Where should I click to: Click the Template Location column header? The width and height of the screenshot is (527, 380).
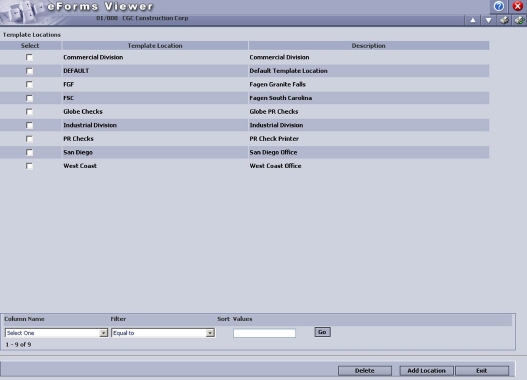tap(155, 46)
